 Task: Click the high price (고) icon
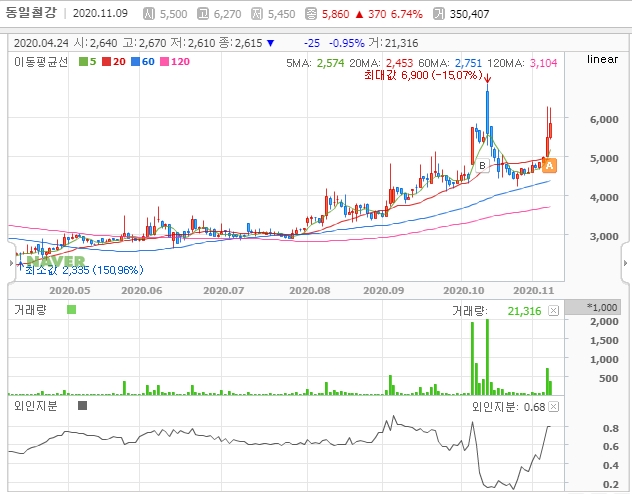[x=203, y=14]
